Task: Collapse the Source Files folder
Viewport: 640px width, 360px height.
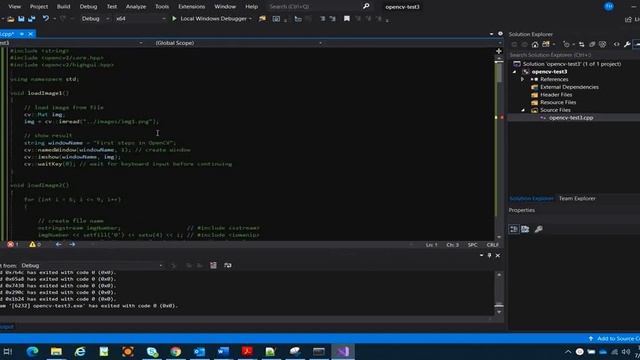Action: [x=523, y=110]
